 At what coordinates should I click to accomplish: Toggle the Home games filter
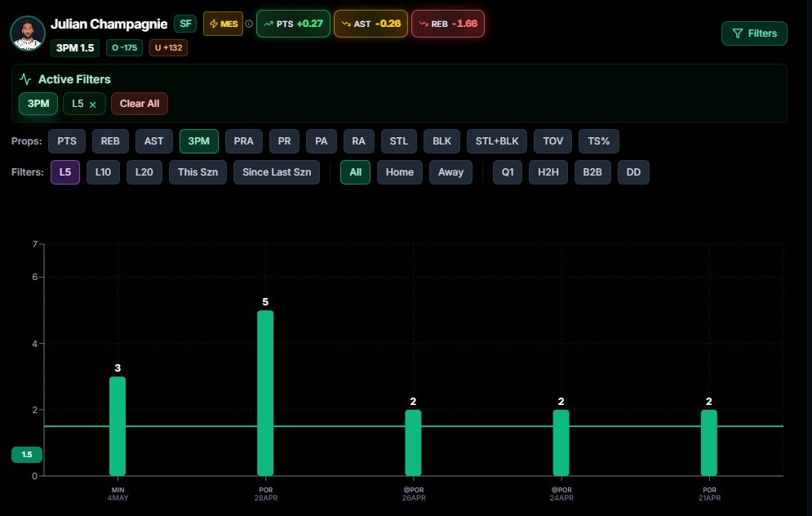pyautogui.click(x=400, y=172)
